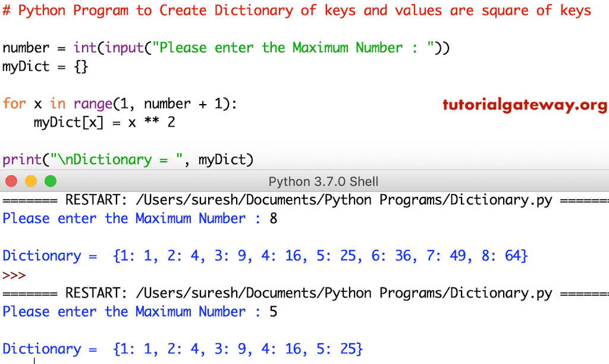The height and width of the screenshot is (364, 609).
Task: Select the input value 8 in the shell
Action: tap(272, 218)
